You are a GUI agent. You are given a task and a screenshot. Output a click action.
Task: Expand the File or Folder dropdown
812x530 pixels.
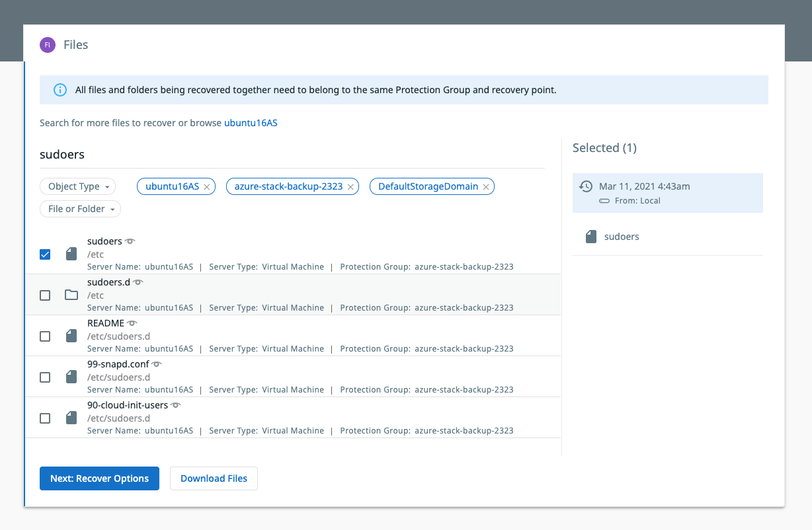click(x=80, y=209)
